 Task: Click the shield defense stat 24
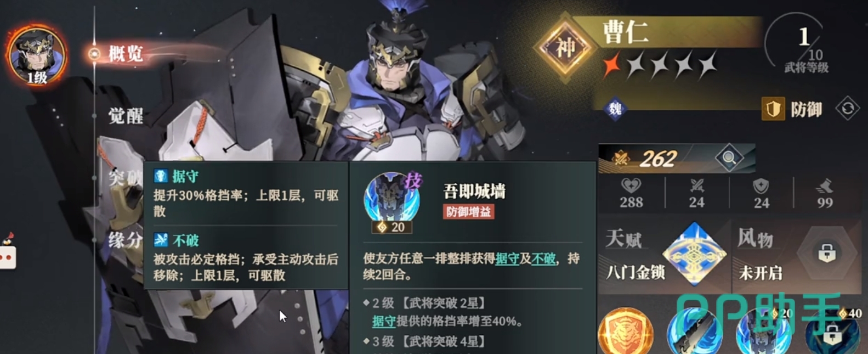(761, 194)
